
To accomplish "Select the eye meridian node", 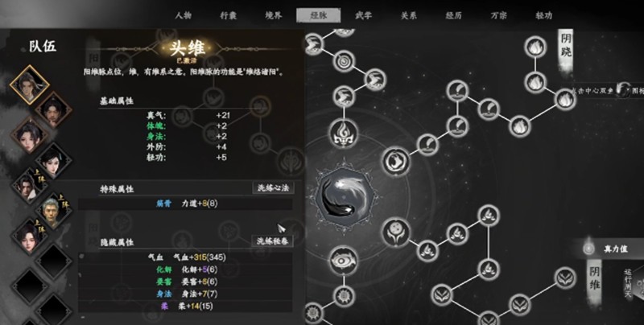I will coord(344,260).
